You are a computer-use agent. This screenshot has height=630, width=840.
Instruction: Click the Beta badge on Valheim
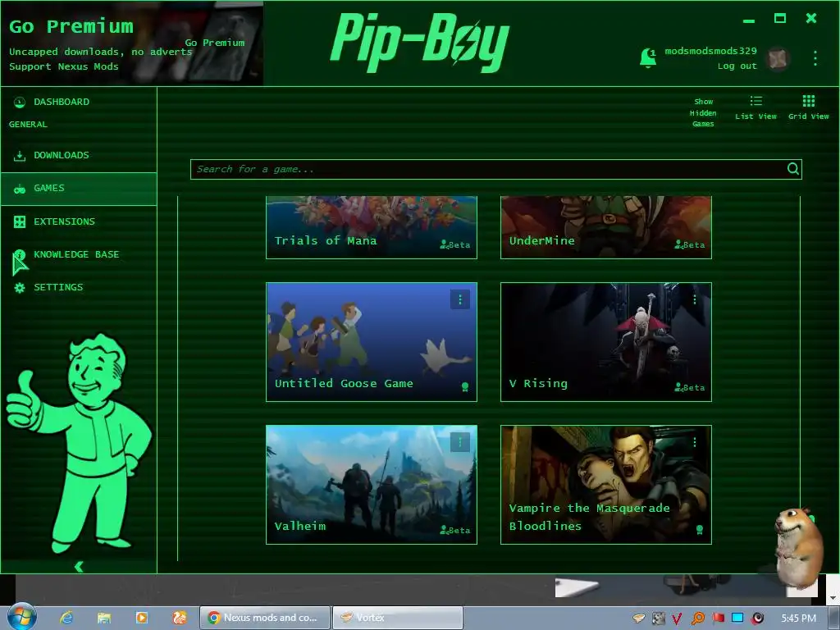click(454, 530)
